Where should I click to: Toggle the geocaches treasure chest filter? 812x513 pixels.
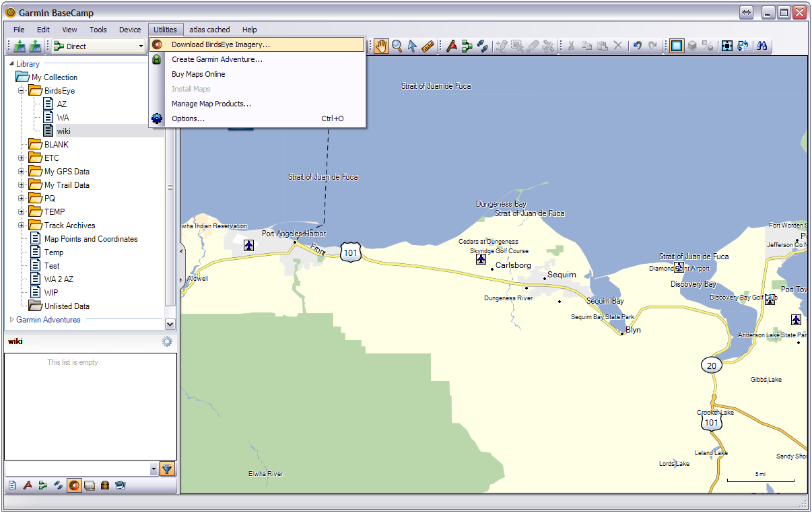point(105,485)
